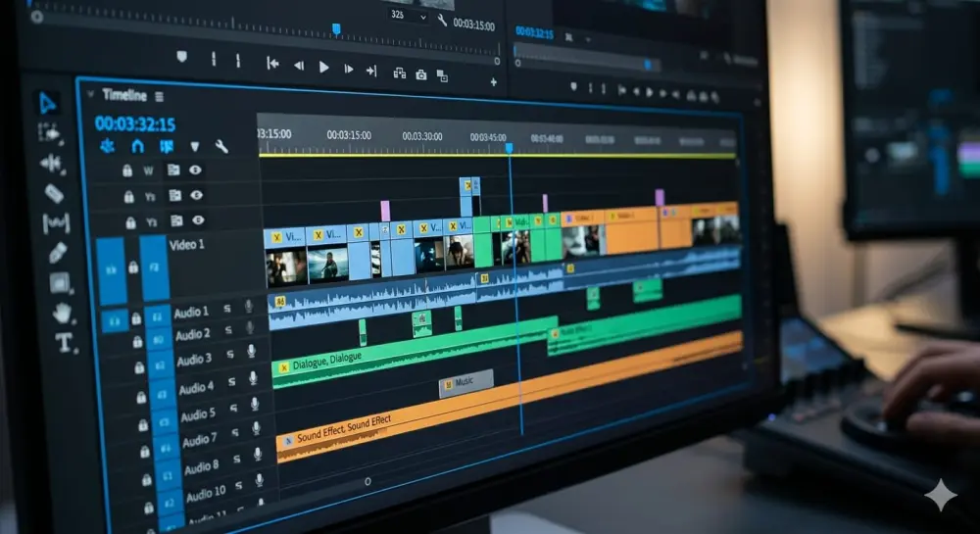Select the Sound Effect audio clip
The height and width of the screenshot is (534, 980).
point(509,399)
